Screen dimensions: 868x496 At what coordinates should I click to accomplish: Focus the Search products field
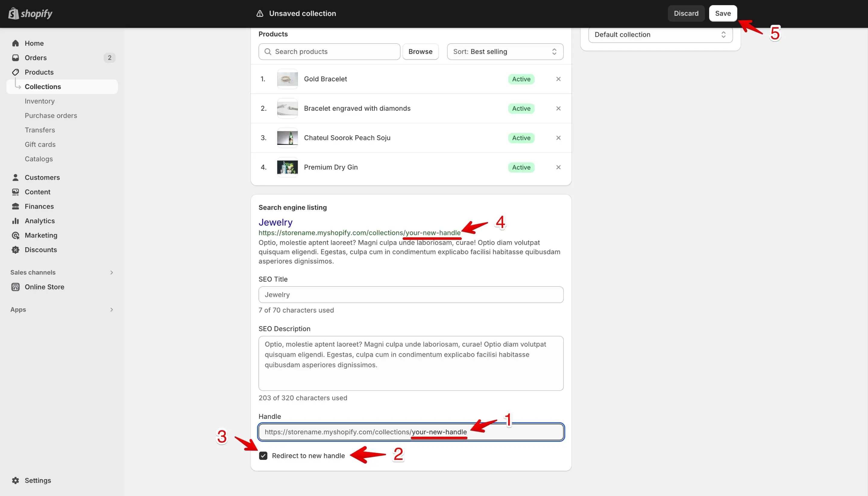click(x=329, y=51)
